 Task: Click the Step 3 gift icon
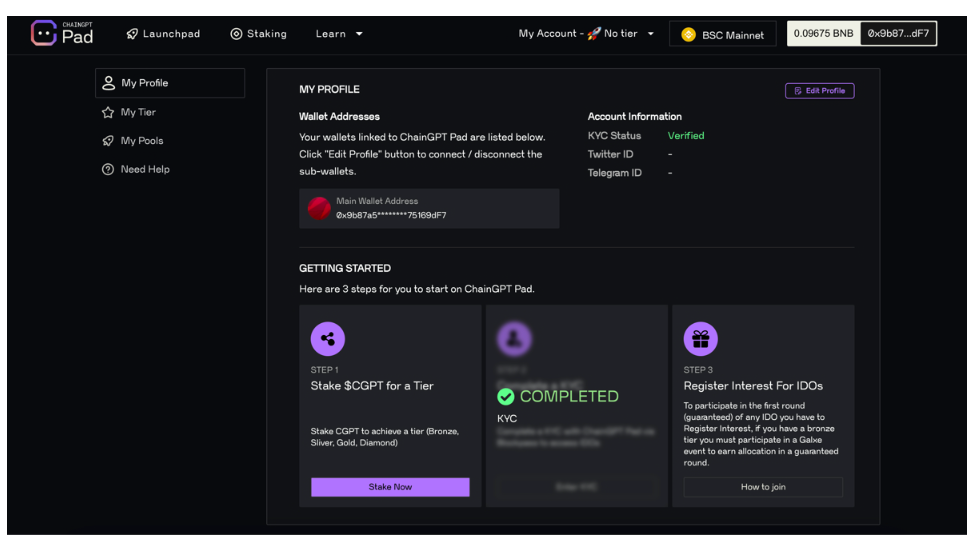pos(700,339)
